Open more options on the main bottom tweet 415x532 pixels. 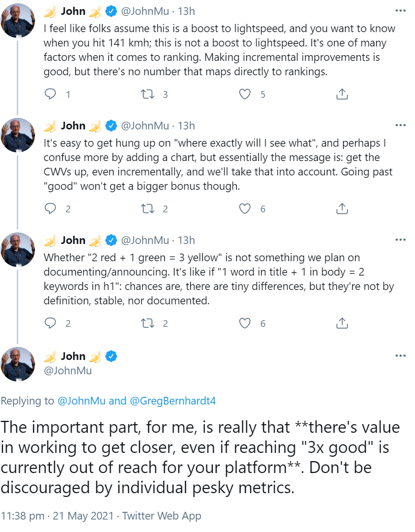[400, 356]
